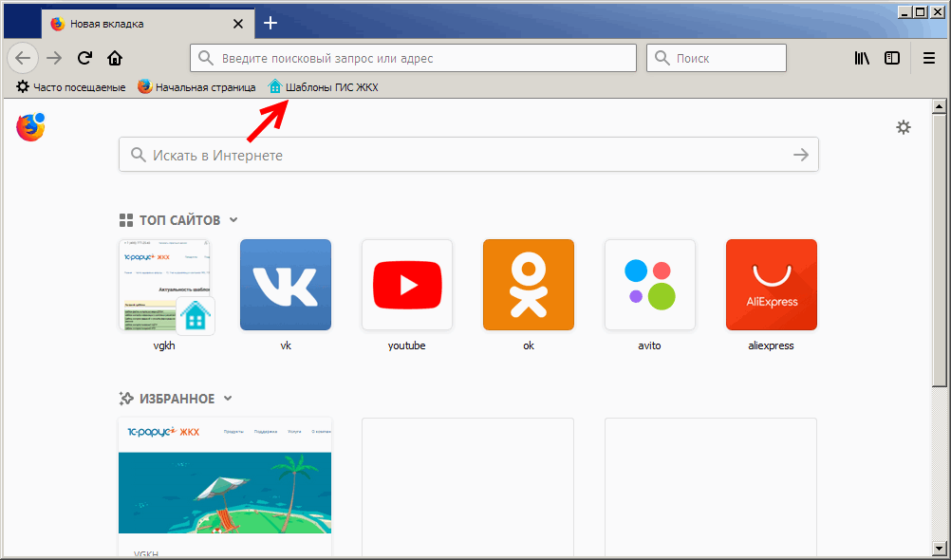Click the sparkle icon beside ИЗБРАННОЕ
This screenshot has height=560, width=951.
126,399
